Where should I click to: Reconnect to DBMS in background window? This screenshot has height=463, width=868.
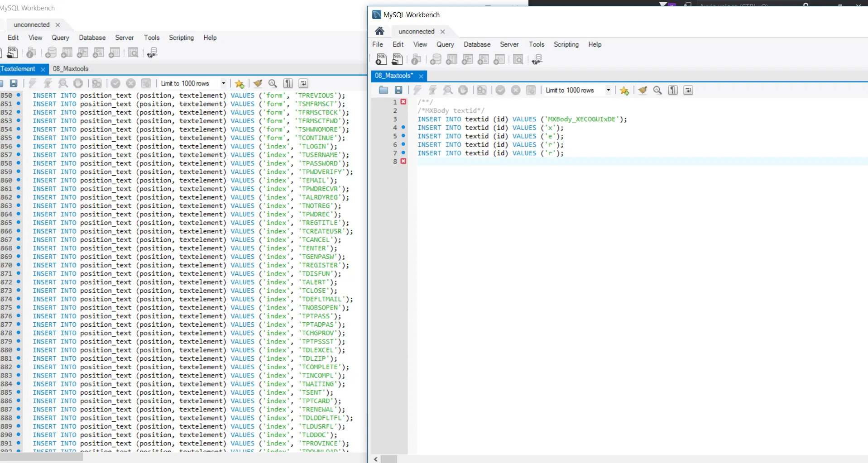pos(152,53)
